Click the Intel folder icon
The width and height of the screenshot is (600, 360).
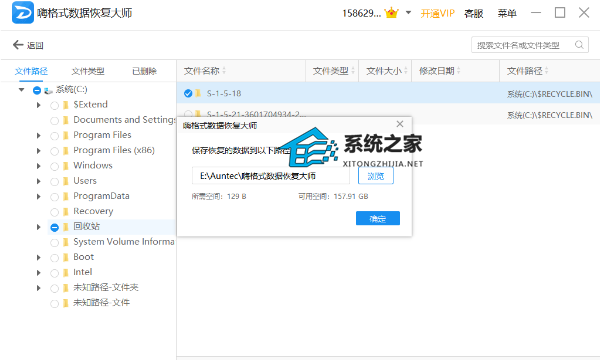pyautogui.click(x=66, y=272)
